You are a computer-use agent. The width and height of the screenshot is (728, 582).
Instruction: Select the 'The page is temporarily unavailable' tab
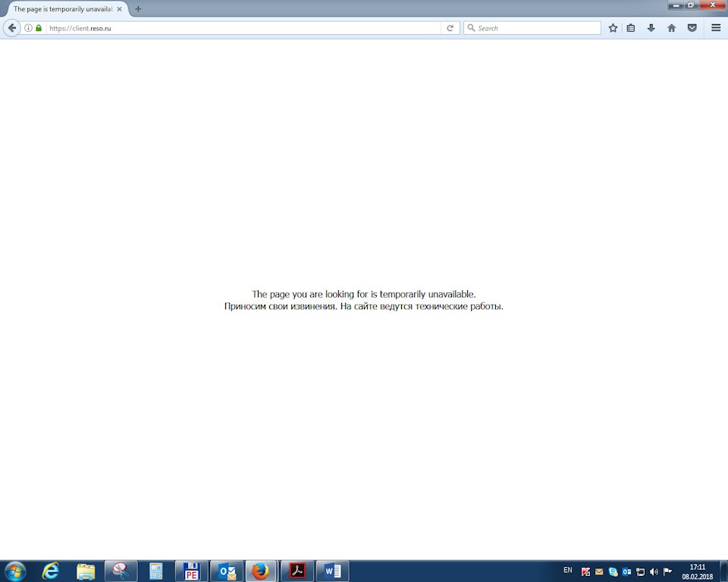click(x=63, y=9)
